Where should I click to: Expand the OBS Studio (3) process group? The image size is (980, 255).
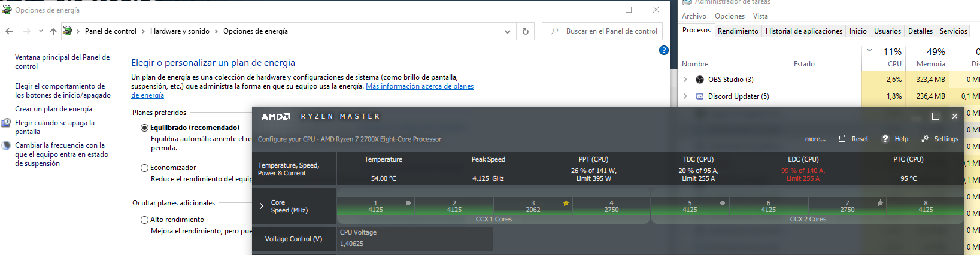[x=685, y=79]
